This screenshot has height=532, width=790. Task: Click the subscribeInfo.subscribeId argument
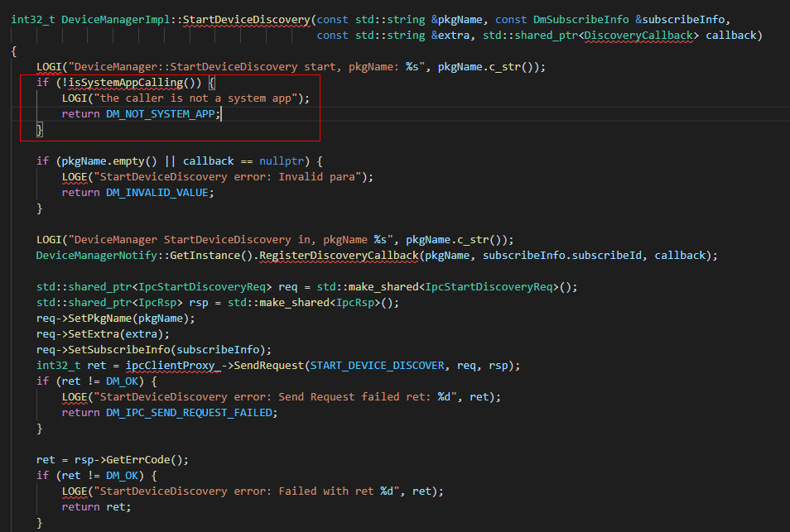click(x=564, y=255)
